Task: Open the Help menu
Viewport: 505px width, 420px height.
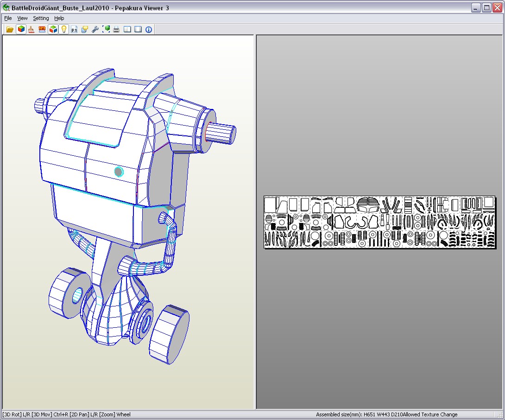Action: coord(59,18)
